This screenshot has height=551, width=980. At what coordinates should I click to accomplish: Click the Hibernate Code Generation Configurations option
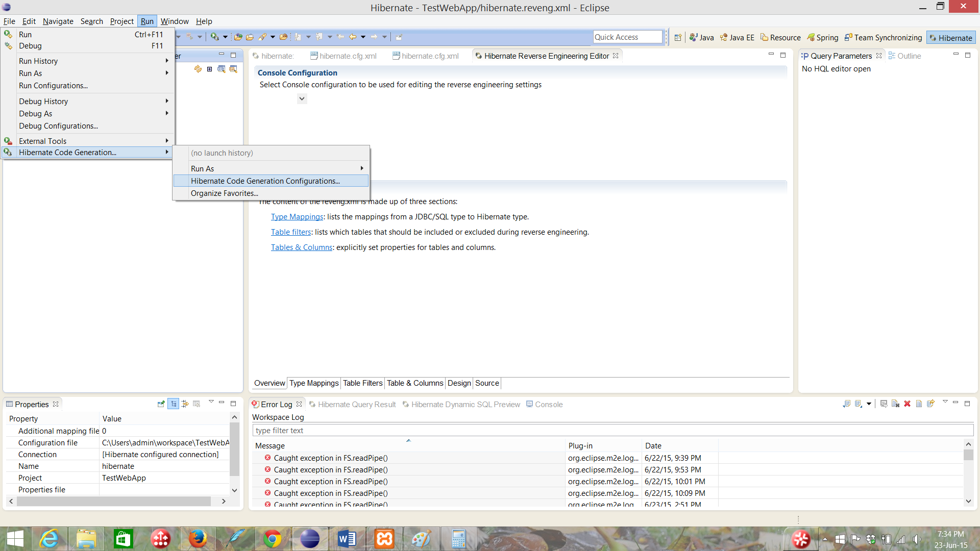pos(265,180)
